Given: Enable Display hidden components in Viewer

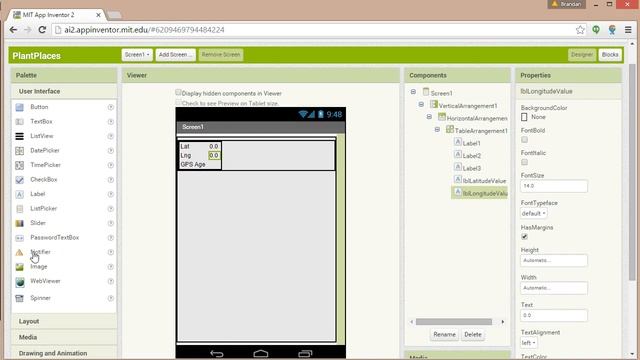Looking at the screenshot, I should (x=178, y=93).
